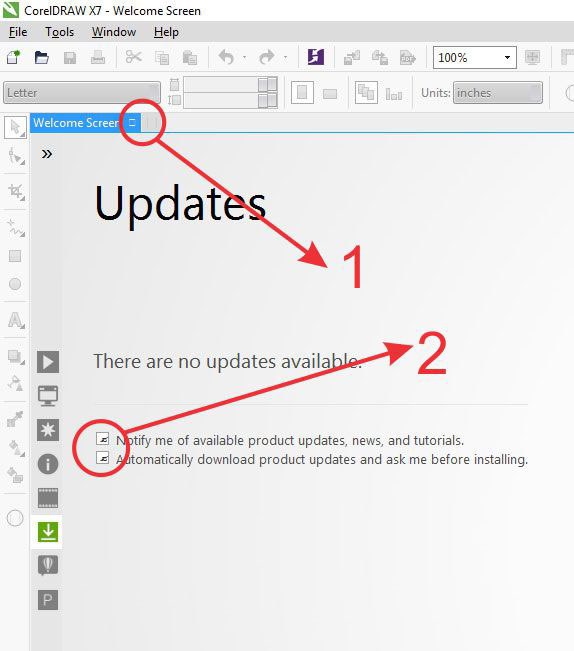The width and height of the screenshot is (574, 651).
Task: Click the Undo arrow
Action: (227, 57)
